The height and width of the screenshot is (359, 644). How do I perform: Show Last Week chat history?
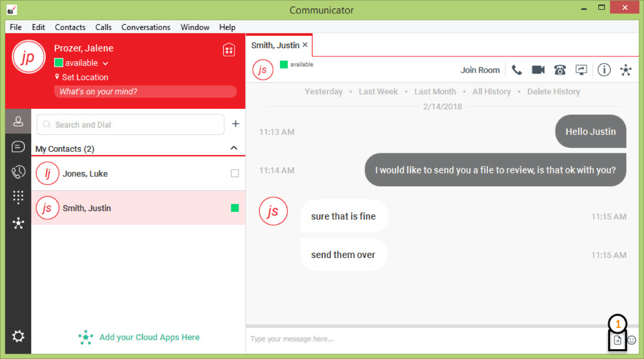[x=378, y=91]
